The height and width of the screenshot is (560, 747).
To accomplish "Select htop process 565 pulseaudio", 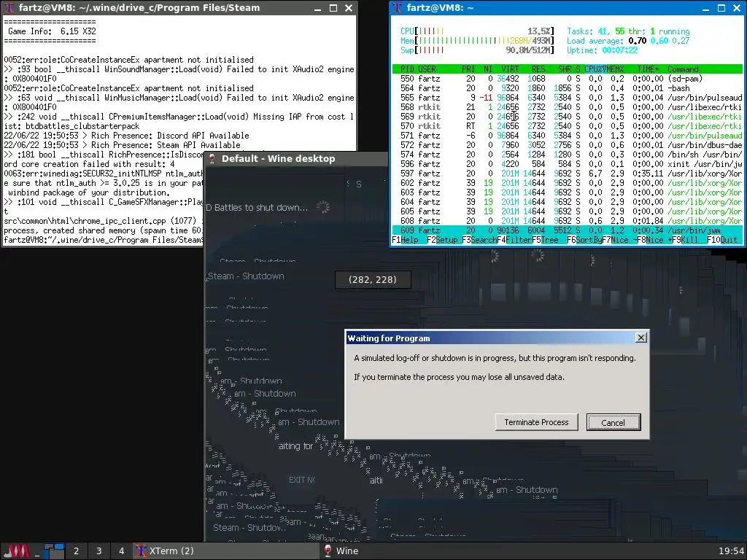I will pos(567,98).
